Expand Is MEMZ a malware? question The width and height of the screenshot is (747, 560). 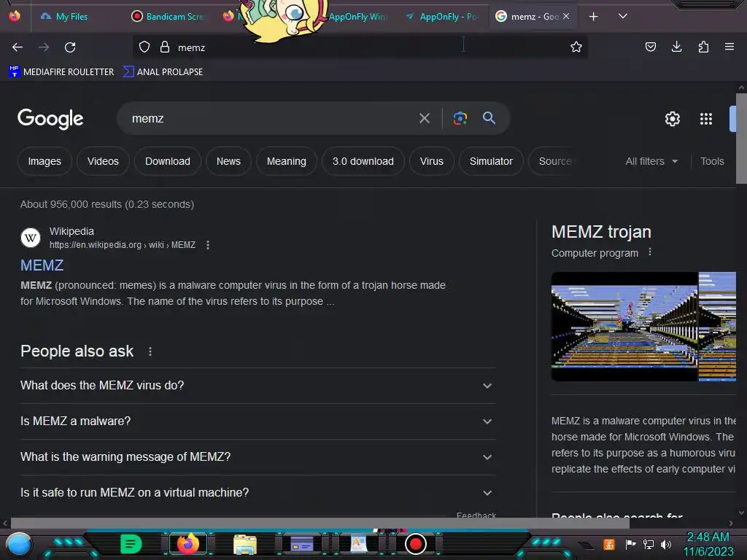258,421
